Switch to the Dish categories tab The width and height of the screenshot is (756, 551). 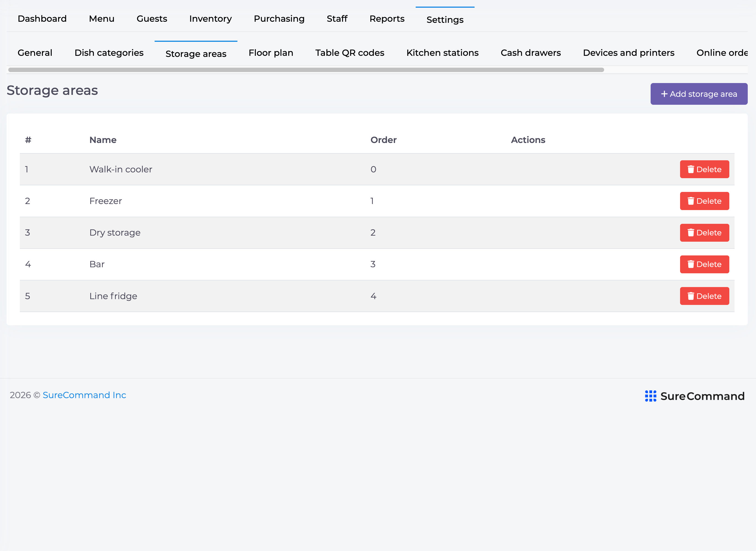(109, 53)
